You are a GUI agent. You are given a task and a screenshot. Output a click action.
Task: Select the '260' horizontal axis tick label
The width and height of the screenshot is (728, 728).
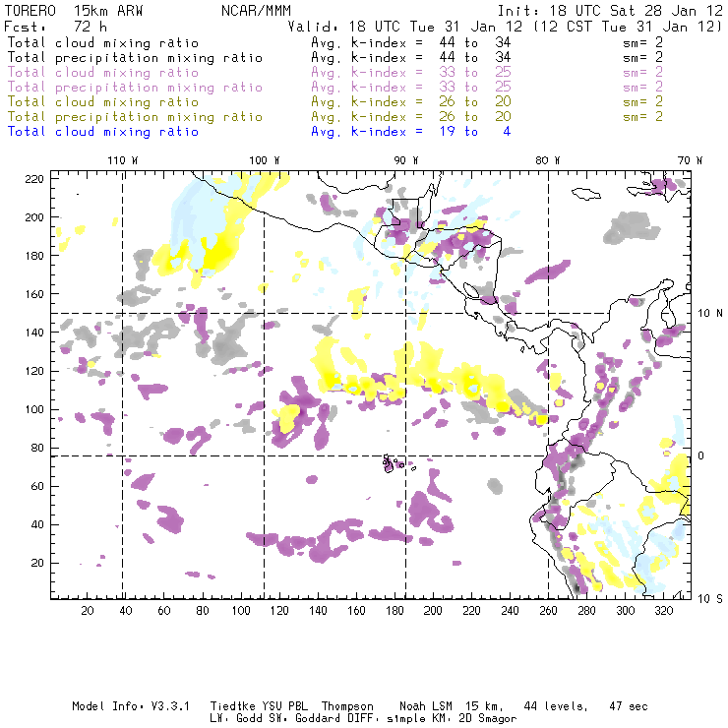click(548, 611)
